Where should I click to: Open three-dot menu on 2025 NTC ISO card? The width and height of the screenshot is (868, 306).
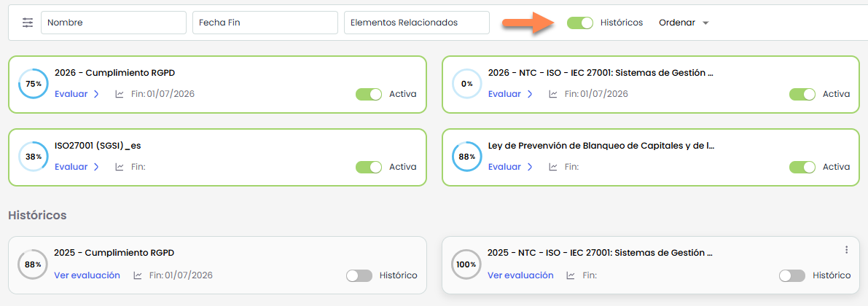click(x=846, y=250)
